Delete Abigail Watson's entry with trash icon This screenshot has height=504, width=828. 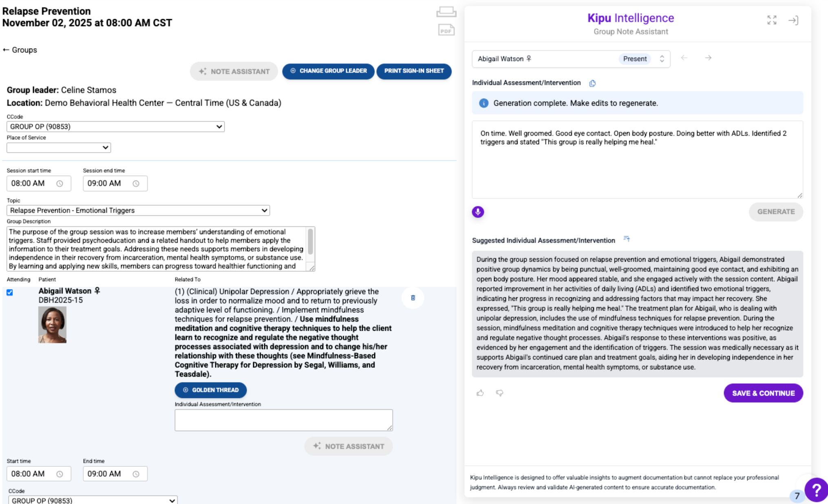(413, 298)
